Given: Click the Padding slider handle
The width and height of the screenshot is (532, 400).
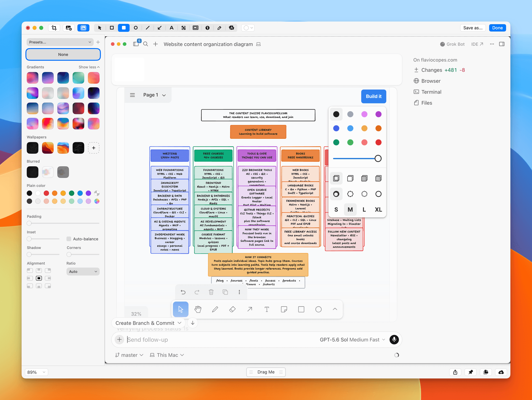Looking at the screenshot, I should click(29, 223).
